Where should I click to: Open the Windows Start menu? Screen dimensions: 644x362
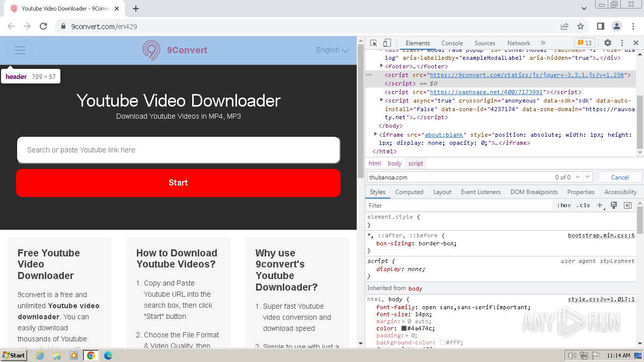[14, 355]
